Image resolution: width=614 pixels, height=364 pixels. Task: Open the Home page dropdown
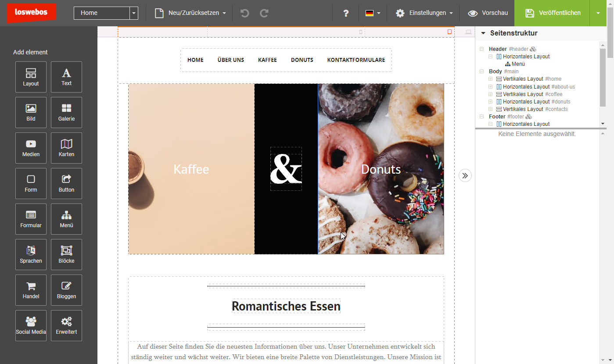pyautogui.click(x=134, y=13)
